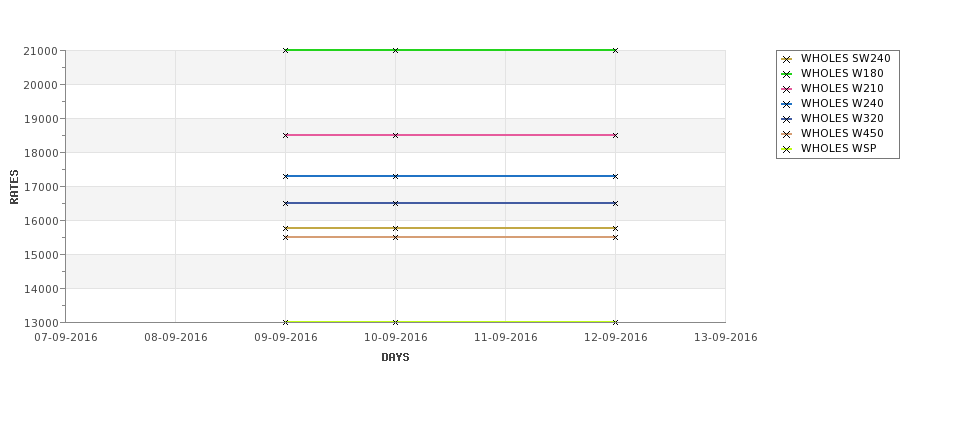975x429 pixels.
Task: Click the RATES axis title
Action: pos(14,187)
